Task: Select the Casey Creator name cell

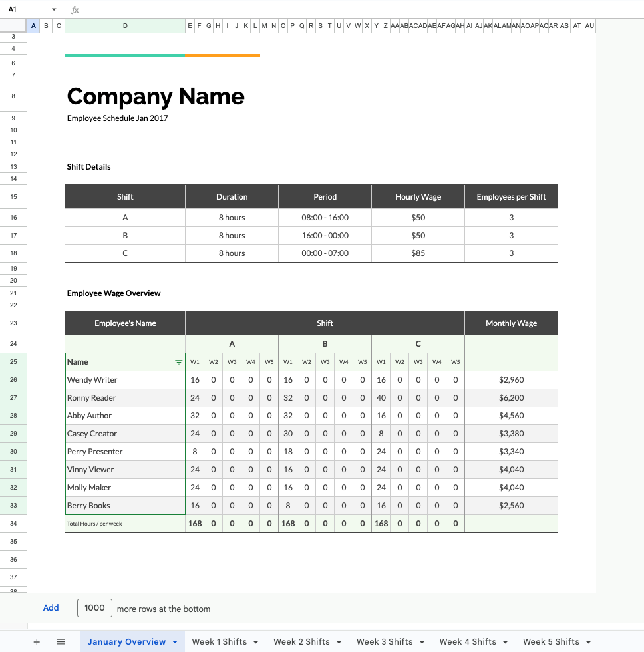Action: [x=125, y=433]
